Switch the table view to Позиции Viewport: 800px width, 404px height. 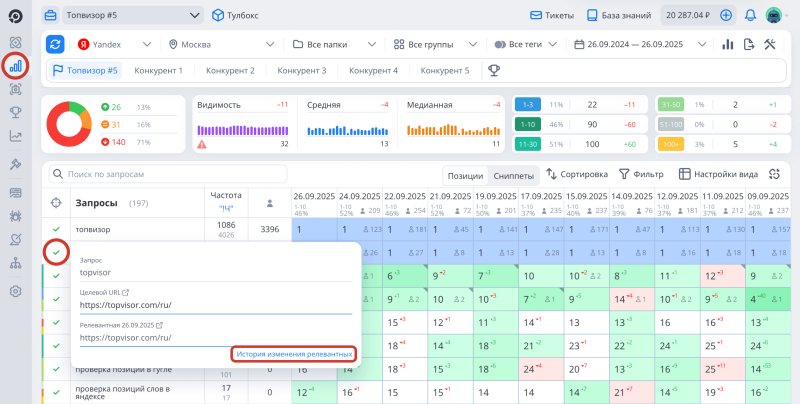[x=465, y=176]
